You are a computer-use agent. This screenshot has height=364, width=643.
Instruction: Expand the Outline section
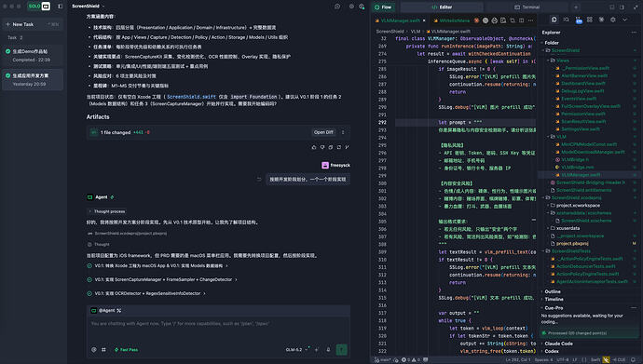[552, 291]
